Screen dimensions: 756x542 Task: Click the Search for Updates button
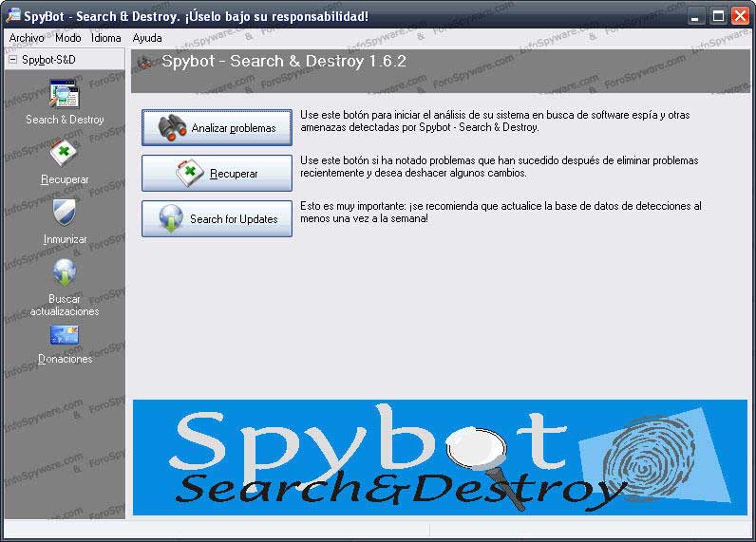(x=217, y=218)
